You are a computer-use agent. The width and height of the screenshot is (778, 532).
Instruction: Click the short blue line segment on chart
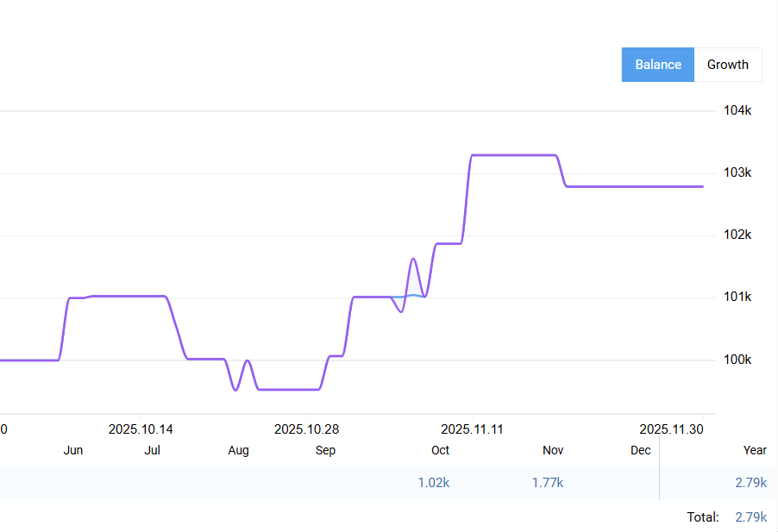point(411,296)
